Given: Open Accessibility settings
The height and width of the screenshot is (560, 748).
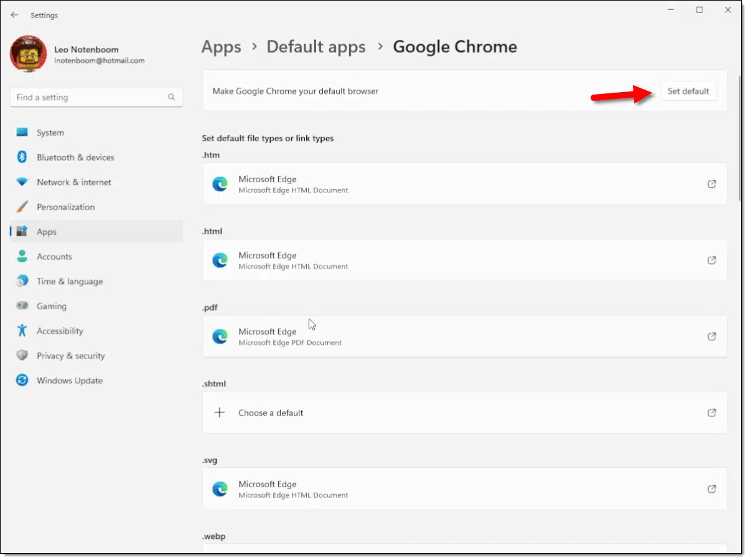Looking at the screenshot, I should click(96, 331).
